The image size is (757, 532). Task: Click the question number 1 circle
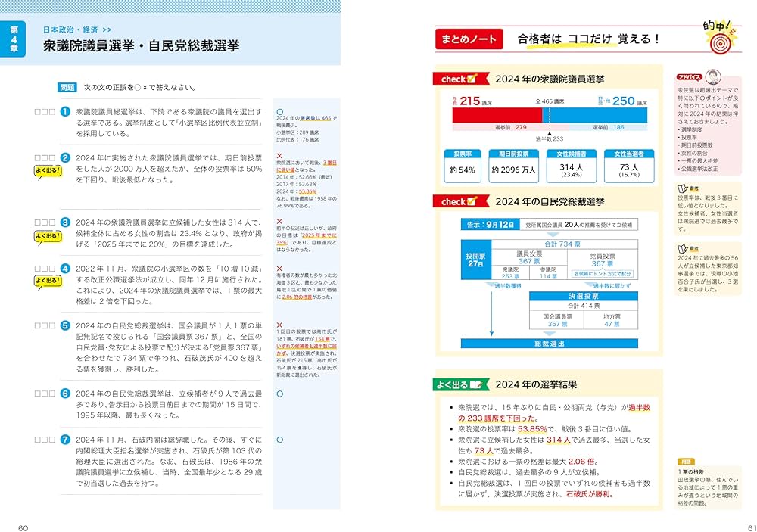(65, 111)
